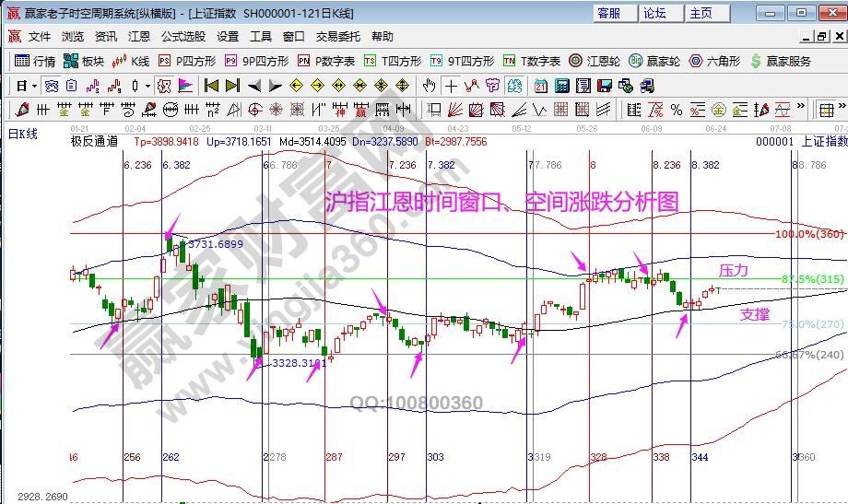
Task: Open the 公式选股 menu
Action: [x=183, y=37]
